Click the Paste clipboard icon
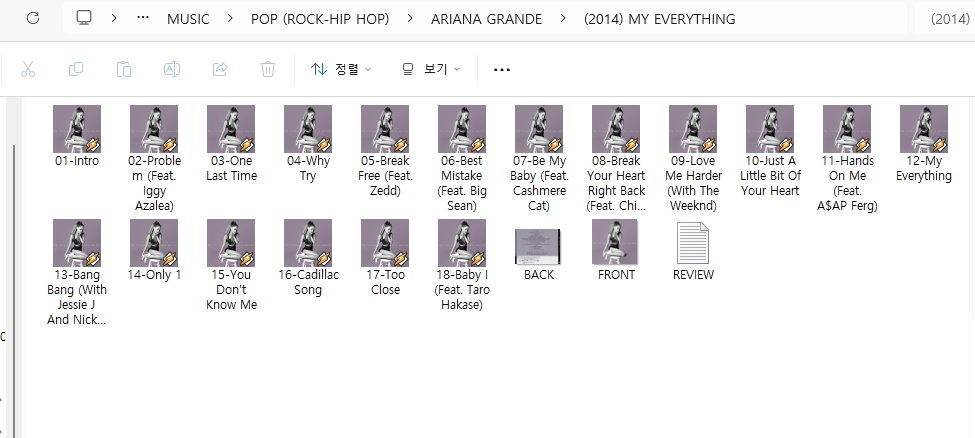The width and height of the screenshot is (975, 438). tap(124, 69)
